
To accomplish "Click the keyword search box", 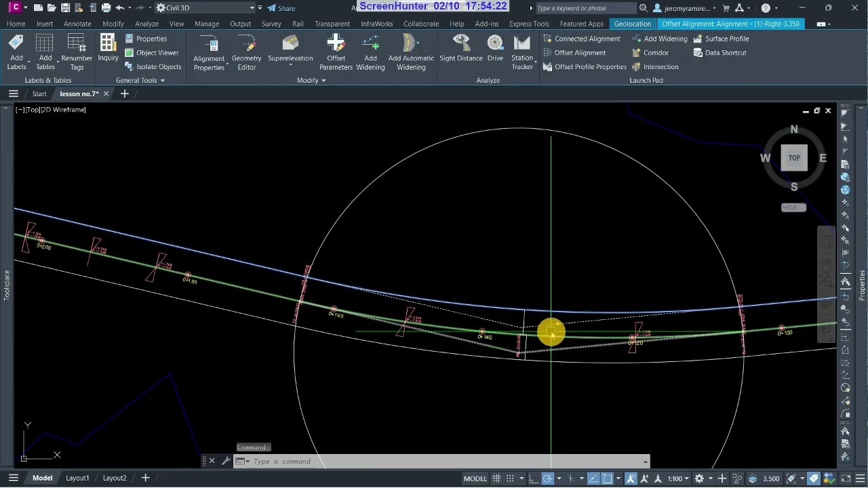I will (x=585, y=8).
